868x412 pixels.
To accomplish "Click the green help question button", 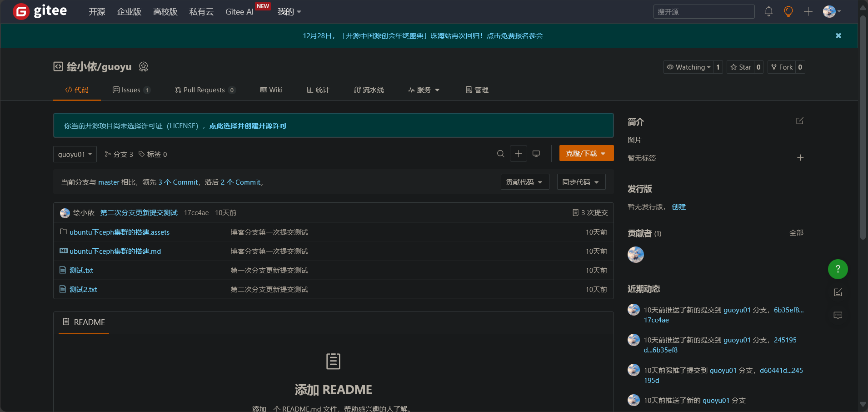I will 838,269.
